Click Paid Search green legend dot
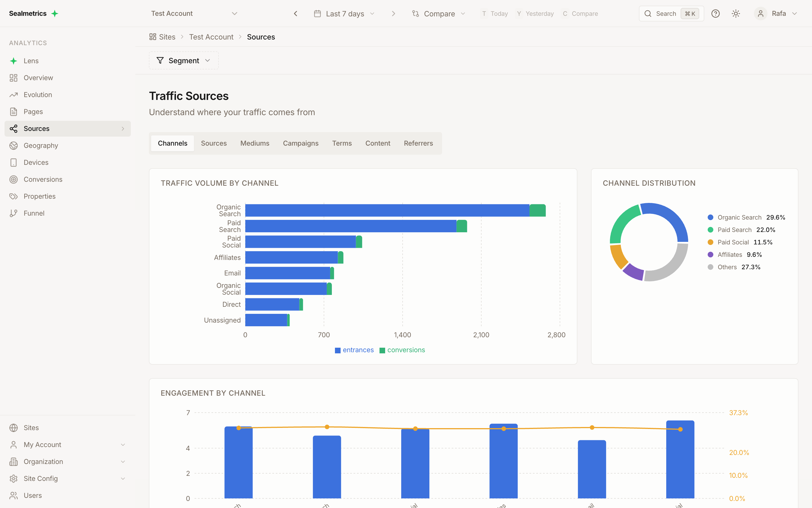This screenshot has height=508, width=812. [710, 230]
